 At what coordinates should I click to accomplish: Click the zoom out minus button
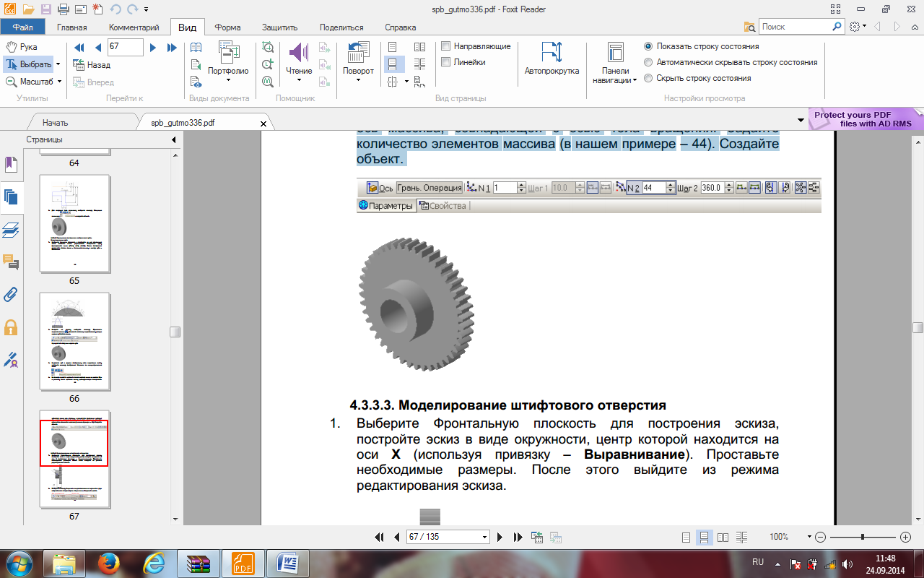click(819, 537)
